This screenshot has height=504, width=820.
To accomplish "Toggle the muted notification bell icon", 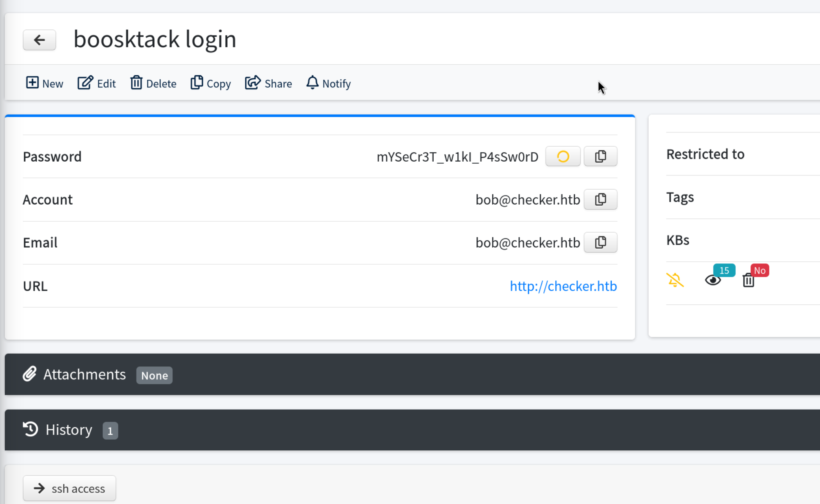I will pyautogui.click(x=675, y=280).
